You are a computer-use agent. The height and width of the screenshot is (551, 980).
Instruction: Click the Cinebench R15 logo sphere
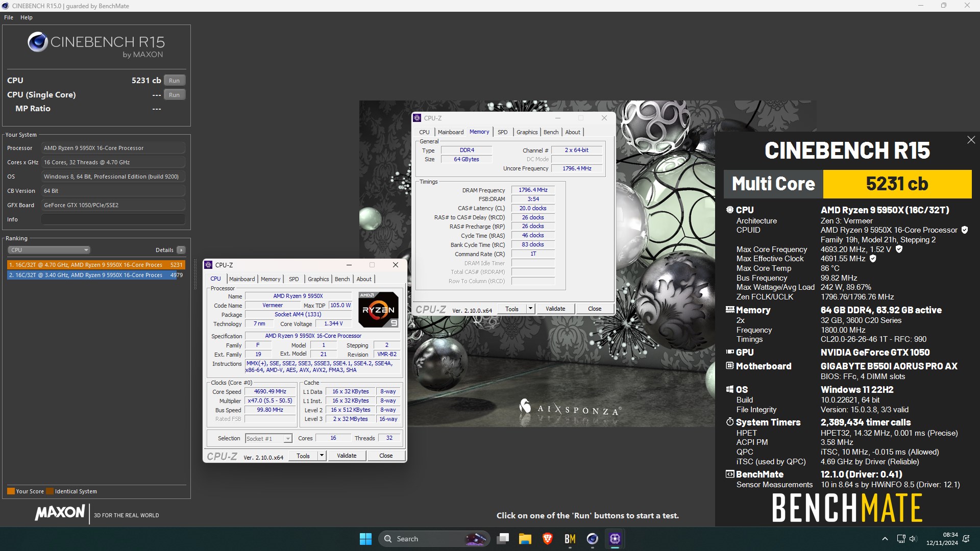38,42
